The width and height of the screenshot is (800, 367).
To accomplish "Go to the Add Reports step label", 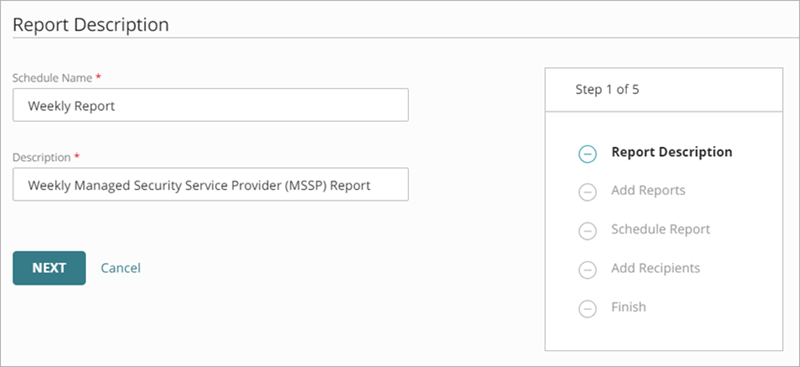I will (x=648, y=190).
